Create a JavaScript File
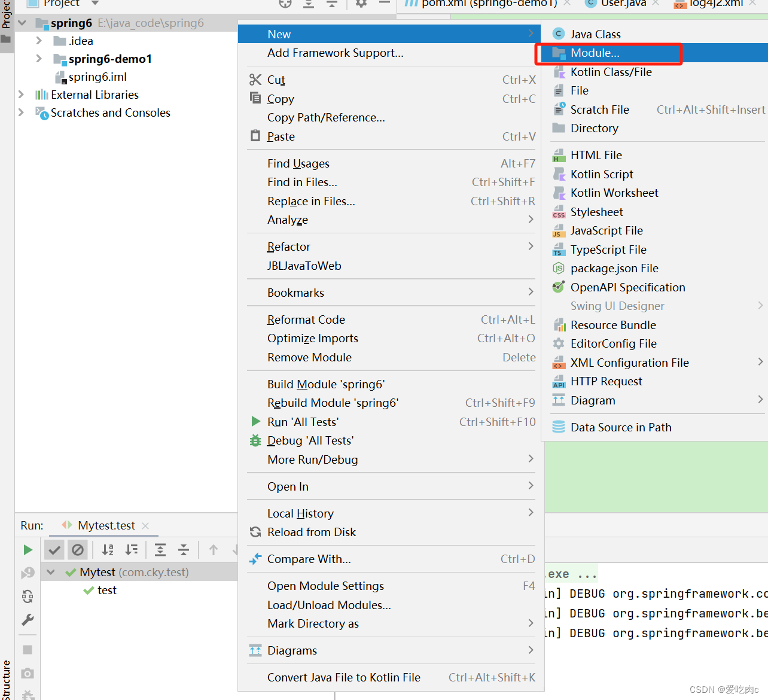 pos(654,230)
